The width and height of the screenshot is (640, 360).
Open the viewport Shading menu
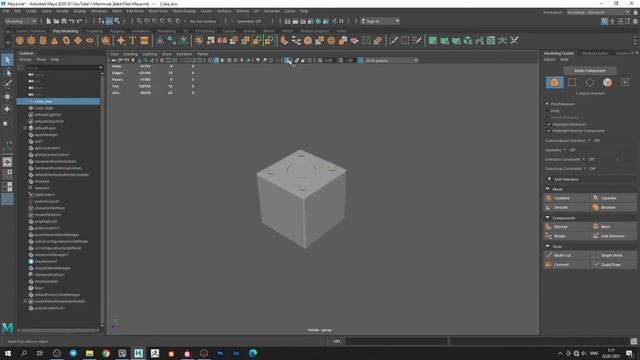(x=130, y=54)
